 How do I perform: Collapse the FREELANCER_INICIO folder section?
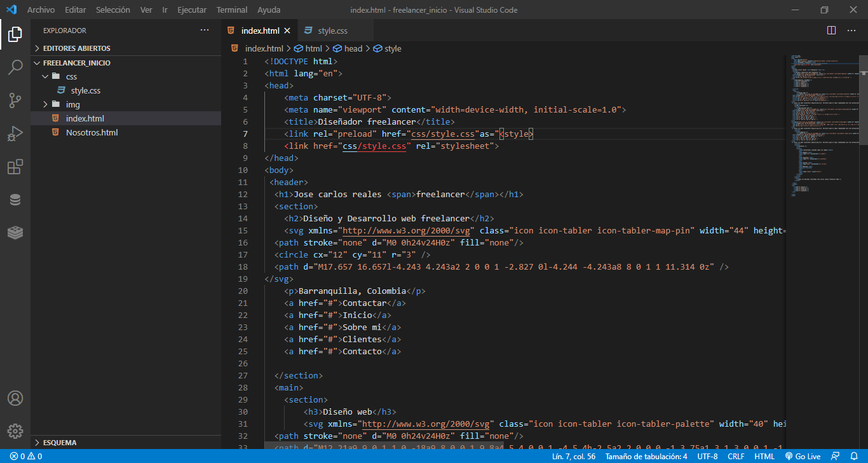pos(126,63)
